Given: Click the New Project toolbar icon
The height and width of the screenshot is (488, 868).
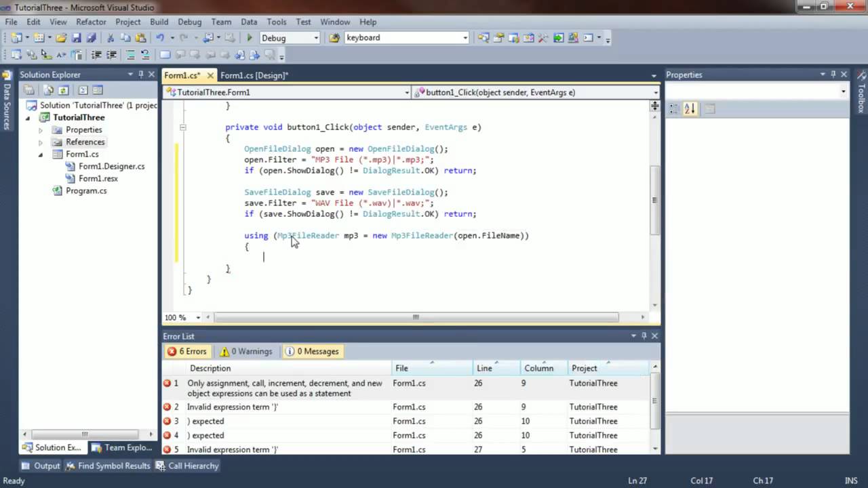Looking at the screenshot, I should pyautogui.click(x=16, y=38).
